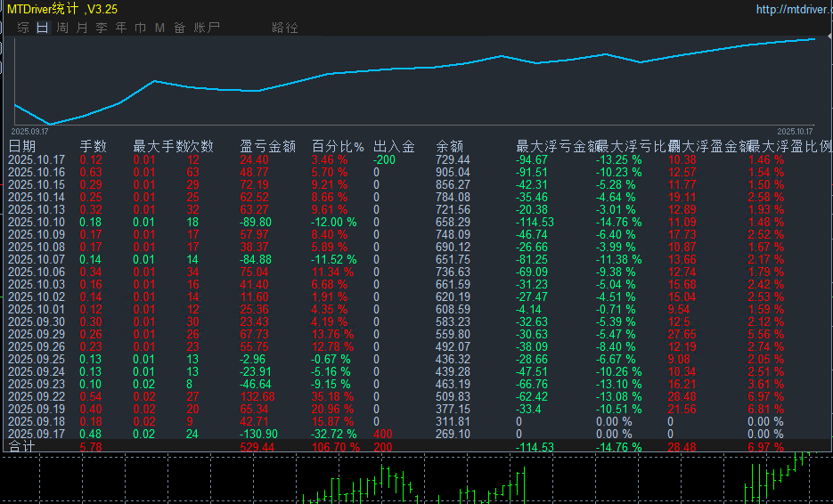Switch to the 综 summary tab
Image resolution: width=833 pixels, height=504 pixels.
(23, 28)
